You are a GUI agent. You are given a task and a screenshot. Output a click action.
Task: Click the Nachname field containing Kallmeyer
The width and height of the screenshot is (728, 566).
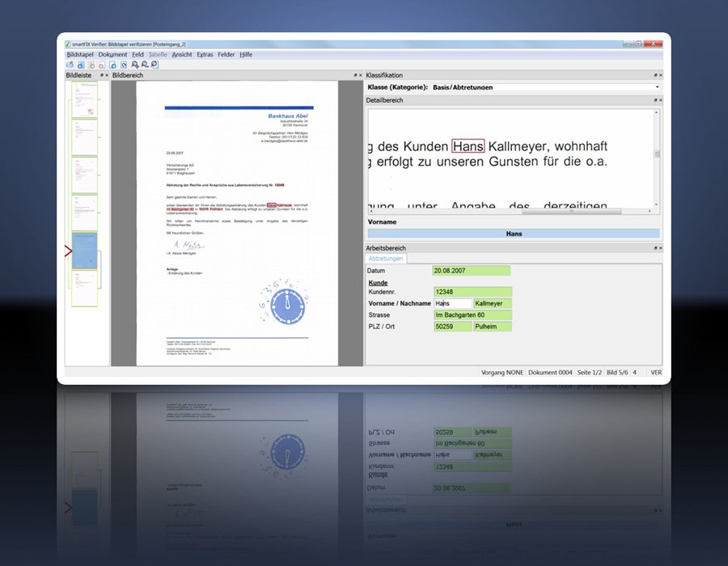(x=493, y=303)
